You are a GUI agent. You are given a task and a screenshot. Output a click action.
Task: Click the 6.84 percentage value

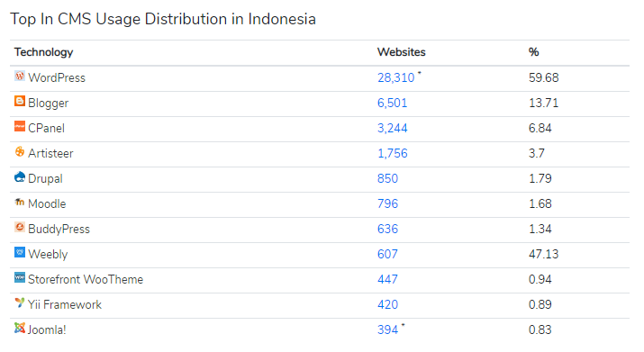[540, 128]
